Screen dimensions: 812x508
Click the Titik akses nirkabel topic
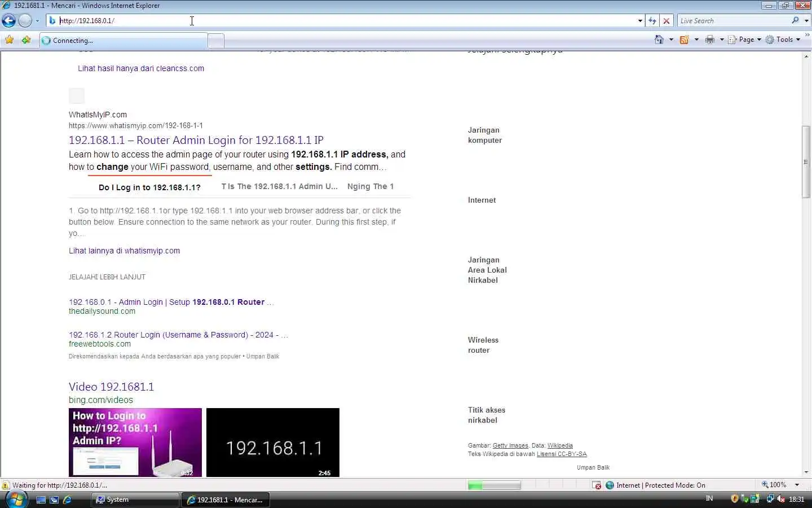click(487, 415)
